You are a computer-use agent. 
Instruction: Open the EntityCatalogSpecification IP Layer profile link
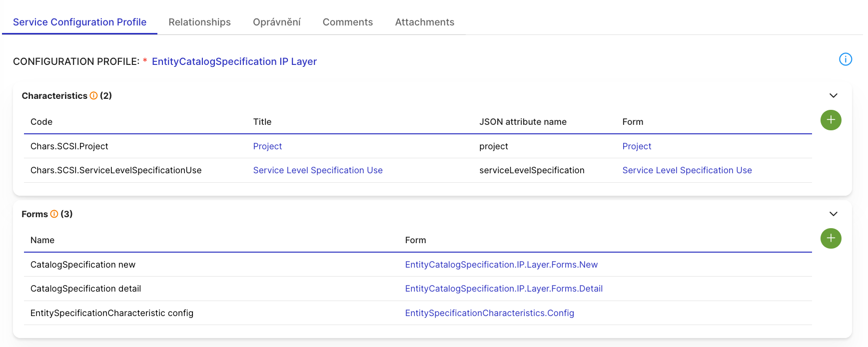click(x=234, y=62)
